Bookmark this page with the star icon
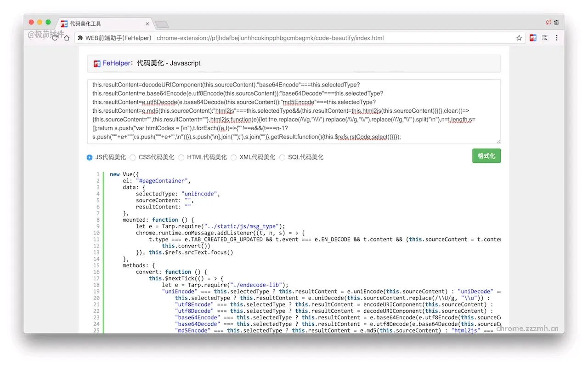 click(x=519, y=38)
